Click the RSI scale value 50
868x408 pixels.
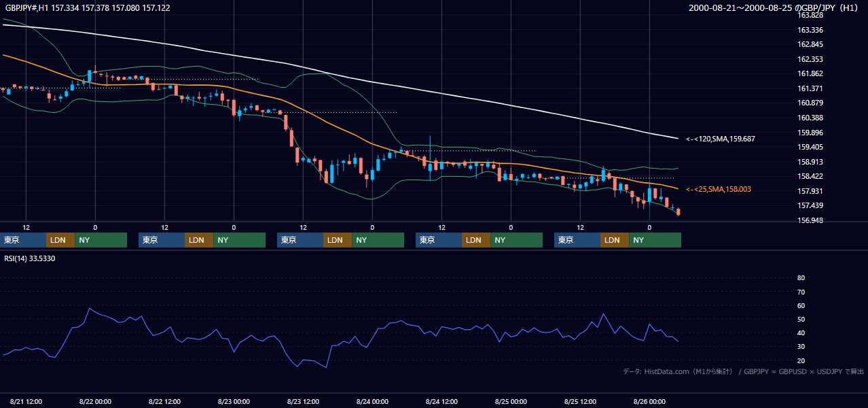point(801,319)
